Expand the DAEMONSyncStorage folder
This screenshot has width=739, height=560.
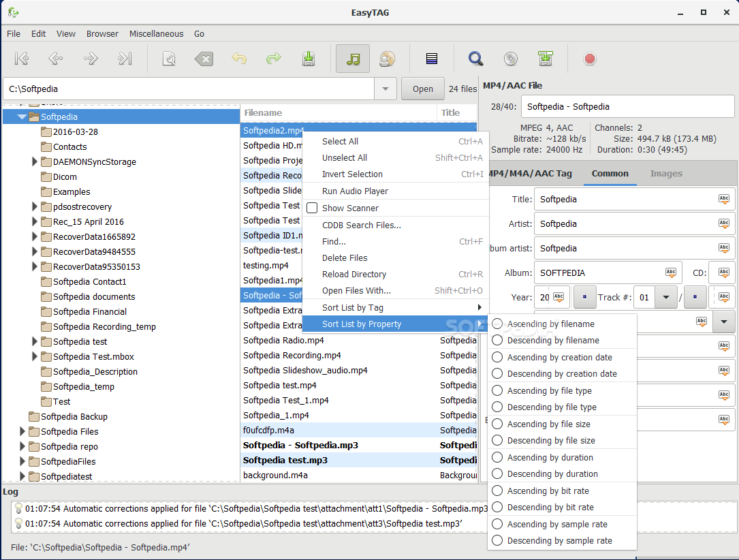pyautogui.click(x=35, y=161)
